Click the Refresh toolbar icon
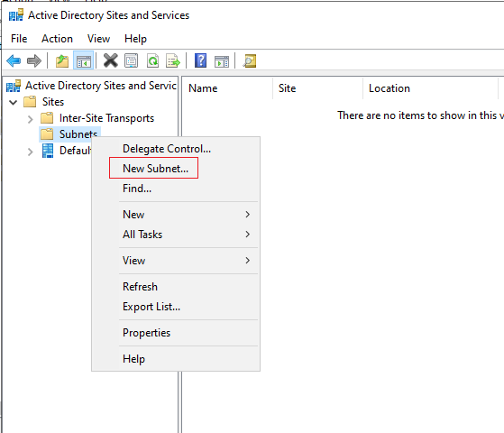The width and height of the screenshot is (504, 433). pyautogui.click(x=152, y=60)
